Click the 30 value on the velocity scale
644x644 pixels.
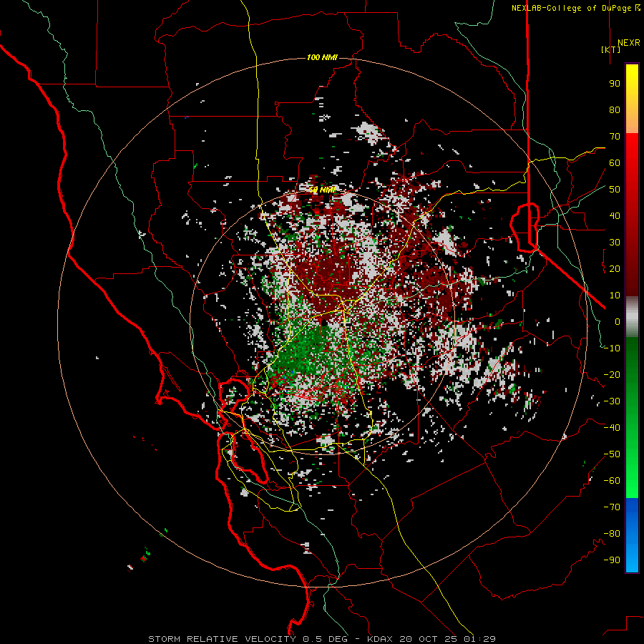pyautogui.click(x=615, y=243)
